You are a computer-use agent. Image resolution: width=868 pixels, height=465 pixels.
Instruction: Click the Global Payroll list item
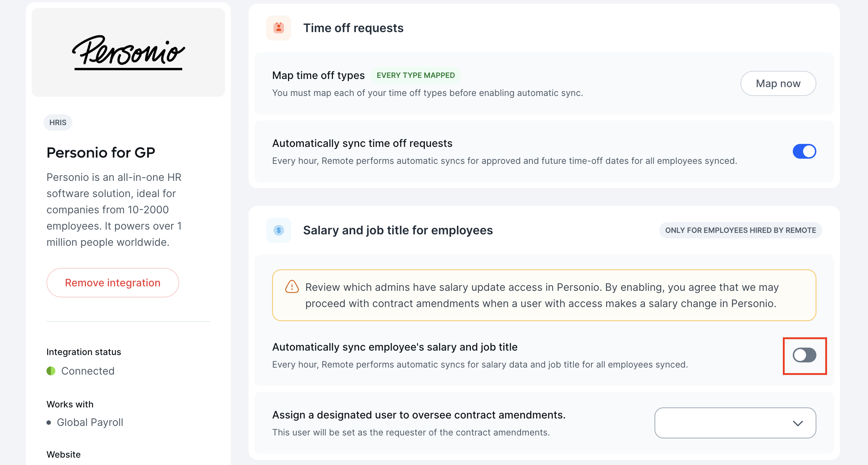click(x=90, y=422)
